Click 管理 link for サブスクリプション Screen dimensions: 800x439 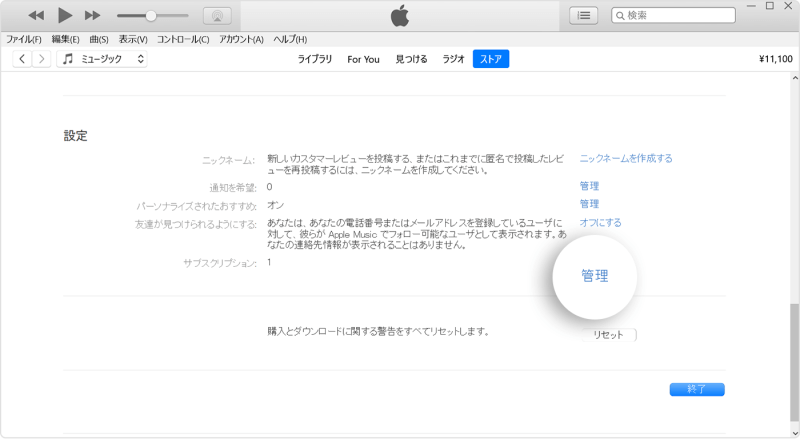click(x=595, y=276)
